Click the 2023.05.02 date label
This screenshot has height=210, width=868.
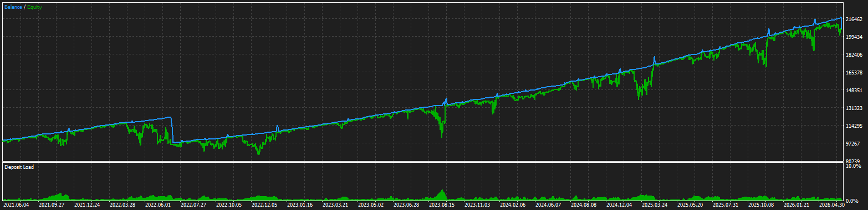point(371,204)
